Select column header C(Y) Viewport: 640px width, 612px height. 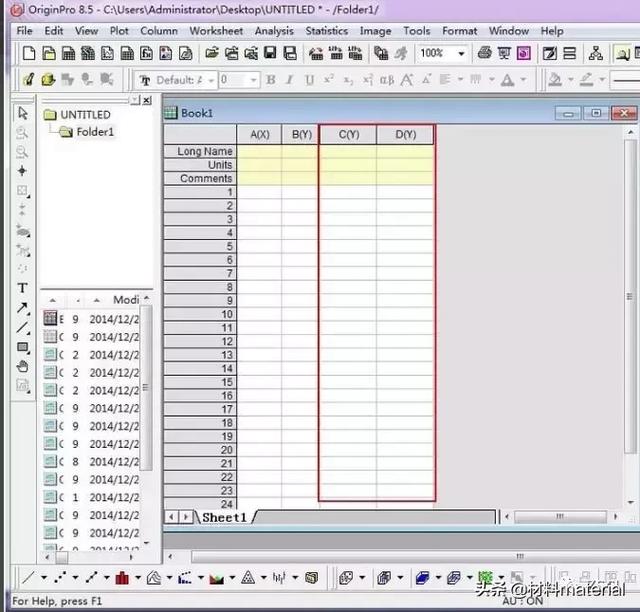[349, 134]
